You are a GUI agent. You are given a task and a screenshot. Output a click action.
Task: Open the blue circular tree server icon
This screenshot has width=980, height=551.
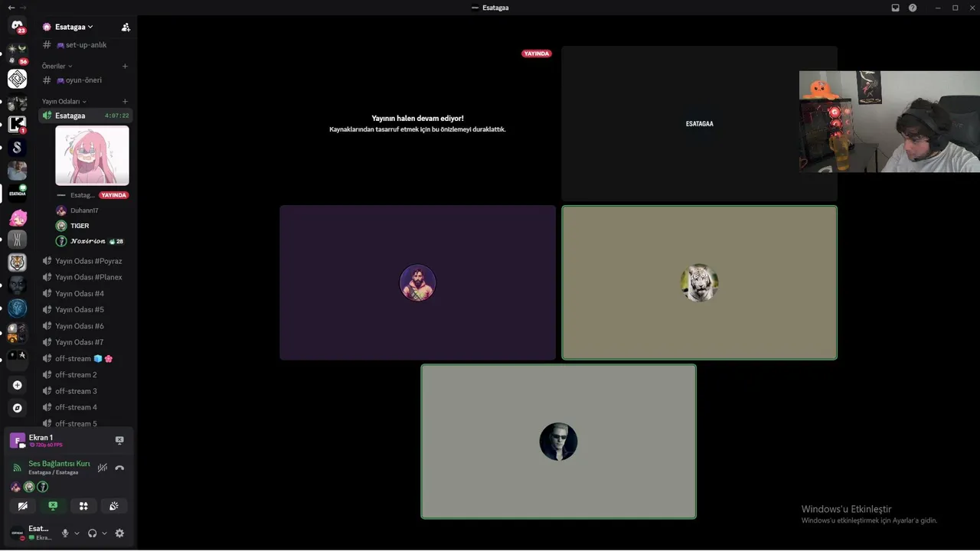coord(17,308)
